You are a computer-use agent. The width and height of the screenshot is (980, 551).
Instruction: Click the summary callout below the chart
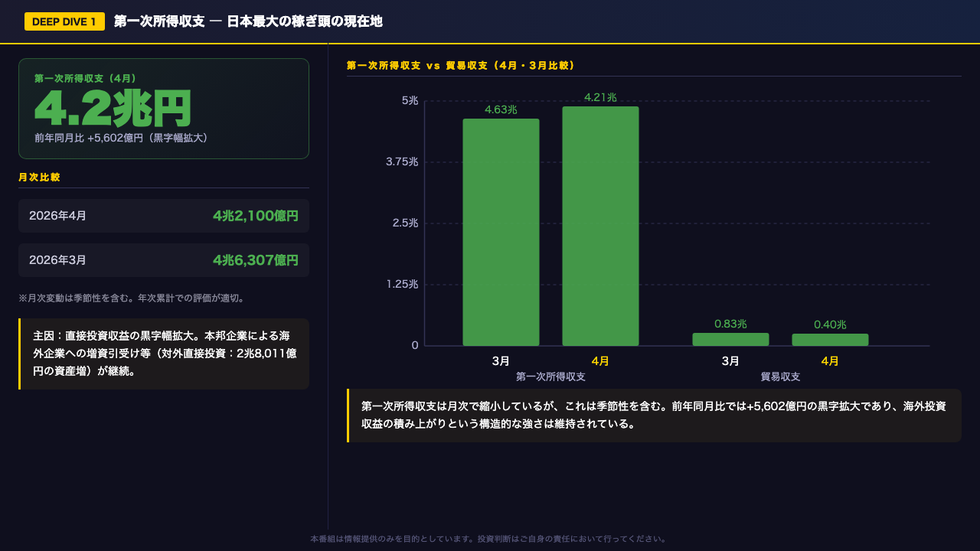coord(654,416)
